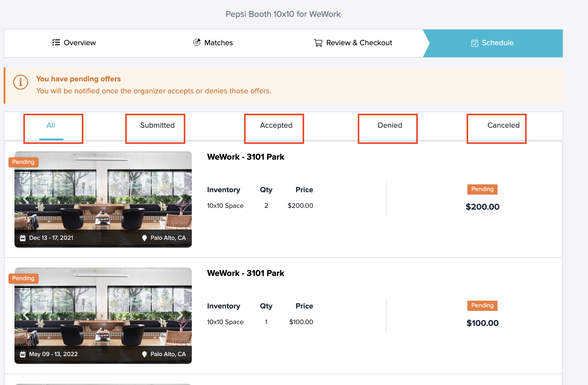This screenshot has height=385, width=588.
Task: Switch to the Accepted filter tab
Action: click(276, 125)
